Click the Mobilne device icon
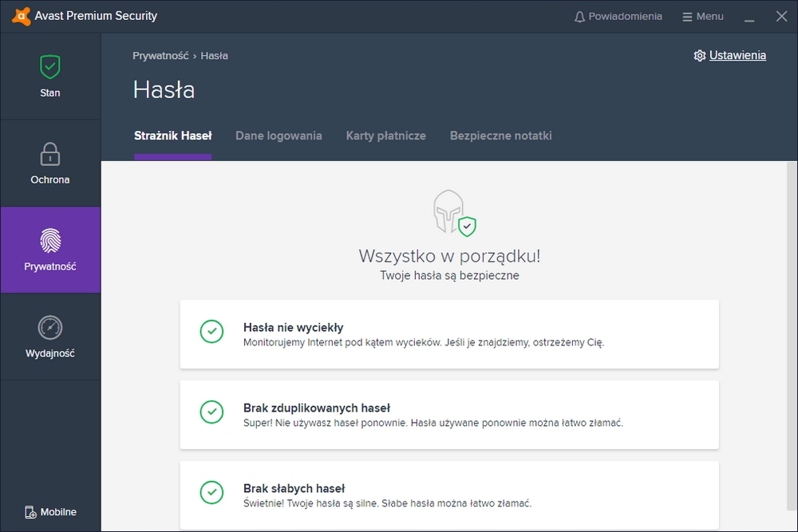Viewport: 798px width, 532px height. (30, 512)
